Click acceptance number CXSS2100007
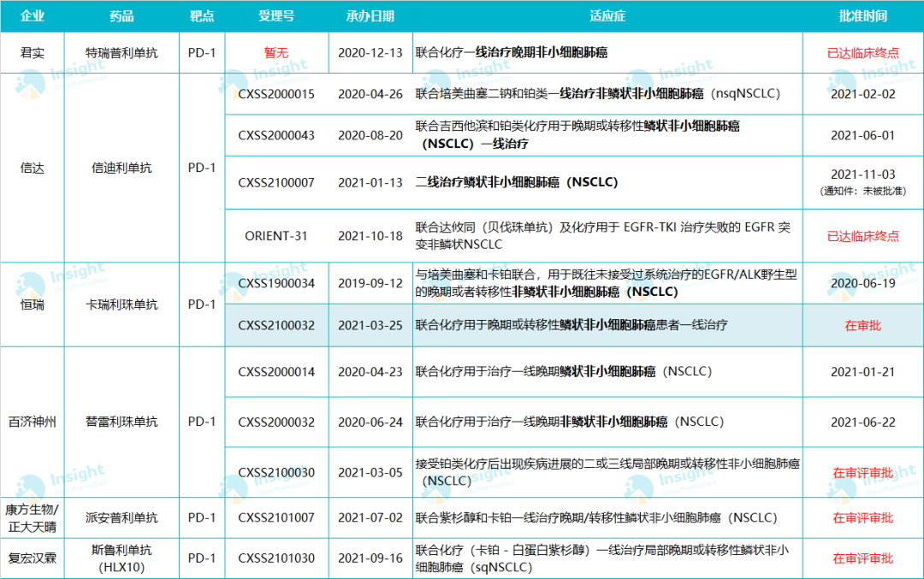Screen dimensions: 924x579 point(276,182)
